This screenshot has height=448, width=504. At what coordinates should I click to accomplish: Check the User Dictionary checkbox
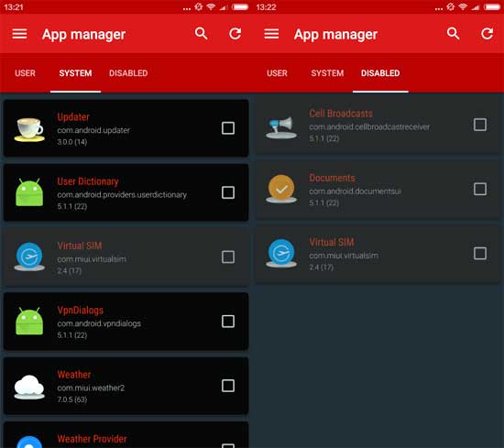click(x=228, y=192)
